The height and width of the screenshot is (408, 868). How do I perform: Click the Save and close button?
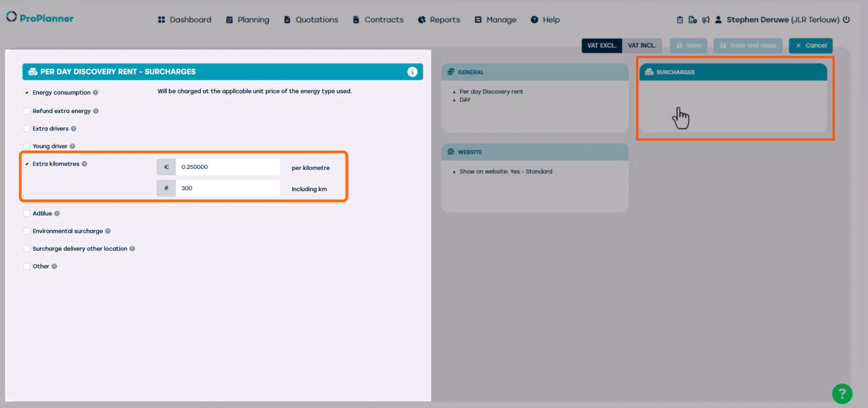[748, 46]
